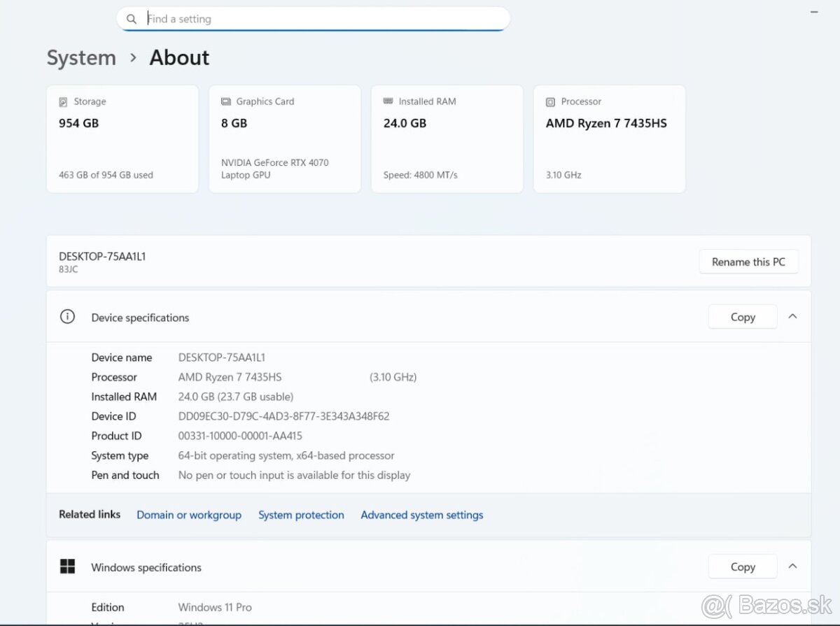The image size is (840, 626).
Task: Click the Processor chip icon
Action: click(550, 101)
